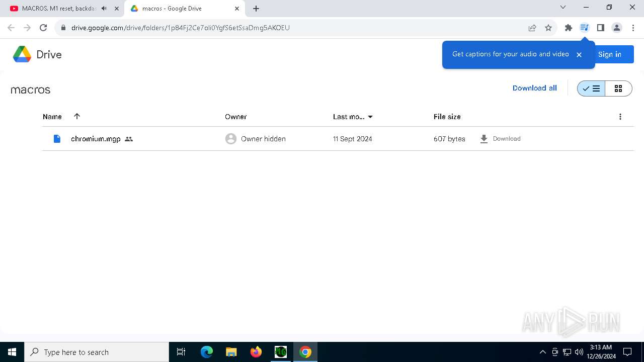Screen dimensions: 644x362
Task: Reverse sort with the Name arrow icon
Action: (77, 116)
